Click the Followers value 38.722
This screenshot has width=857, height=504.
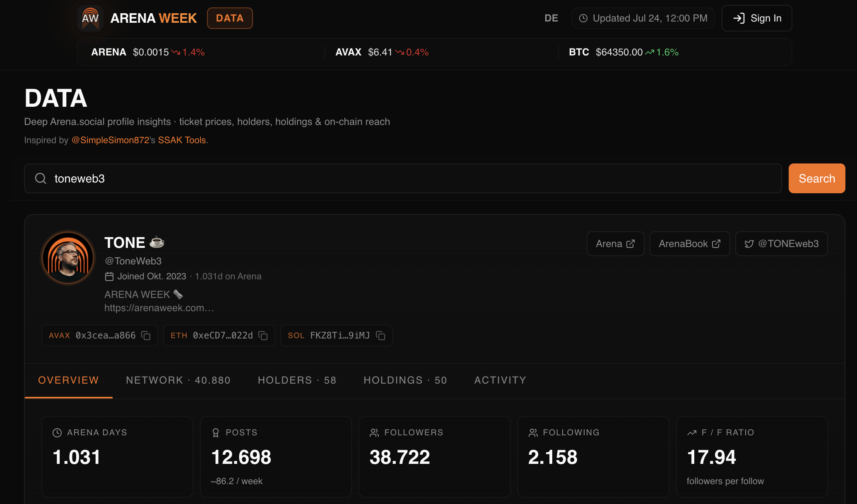[x=400, y=457]
